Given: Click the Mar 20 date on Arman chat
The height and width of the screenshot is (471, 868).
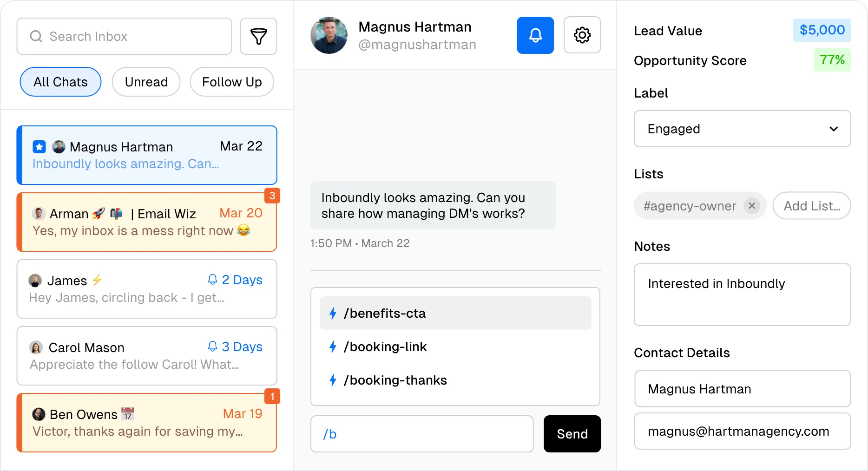Looking at the screenshot, I should 241,213.
